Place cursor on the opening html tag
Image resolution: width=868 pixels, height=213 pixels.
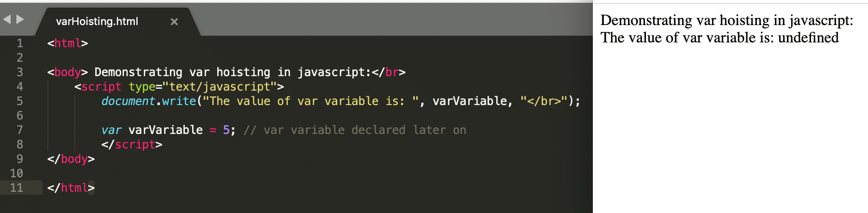pyautogui.click(x=68, y=43)
